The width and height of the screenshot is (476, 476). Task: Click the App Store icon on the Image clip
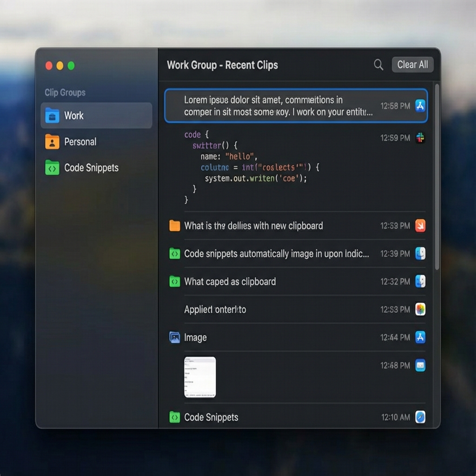pos(420,337)
